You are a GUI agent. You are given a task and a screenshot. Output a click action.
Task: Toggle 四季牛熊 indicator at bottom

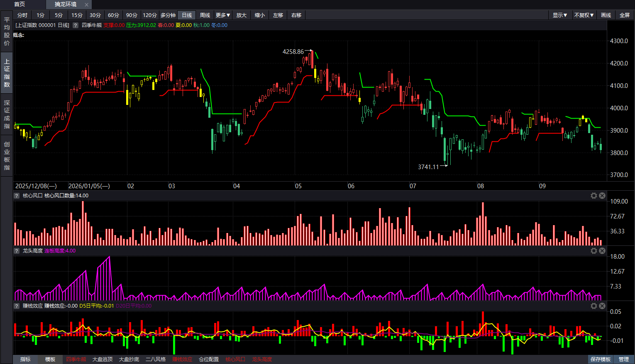coord(76,359)
